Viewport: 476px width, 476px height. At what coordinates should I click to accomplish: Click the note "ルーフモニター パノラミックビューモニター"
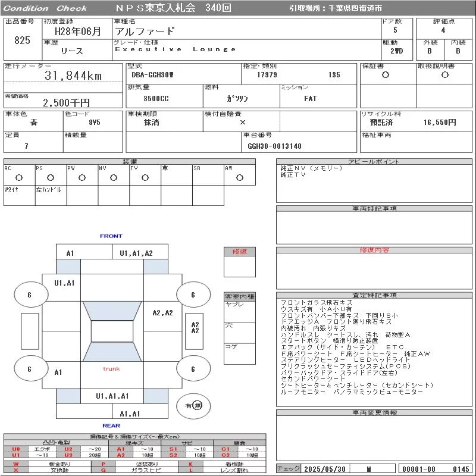tap(352, 392)
